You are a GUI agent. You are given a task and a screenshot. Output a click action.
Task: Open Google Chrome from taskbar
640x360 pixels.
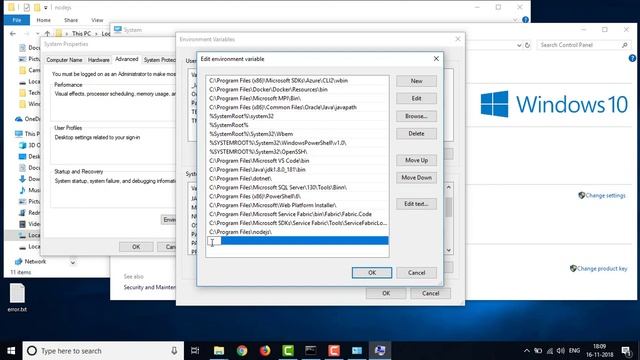tap(242, 351)
